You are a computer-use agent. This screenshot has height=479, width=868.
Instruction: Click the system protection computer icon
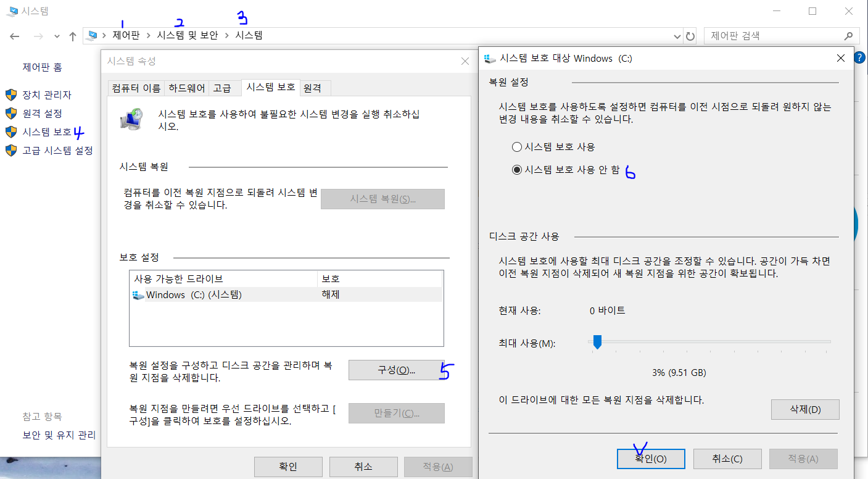(x=132, y=120)
